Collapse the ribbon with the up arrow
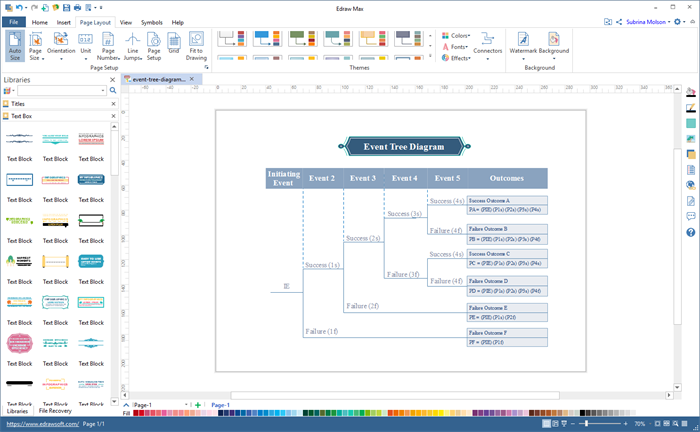This screenshot has width=700, height=432. click(x=692, y=22)
